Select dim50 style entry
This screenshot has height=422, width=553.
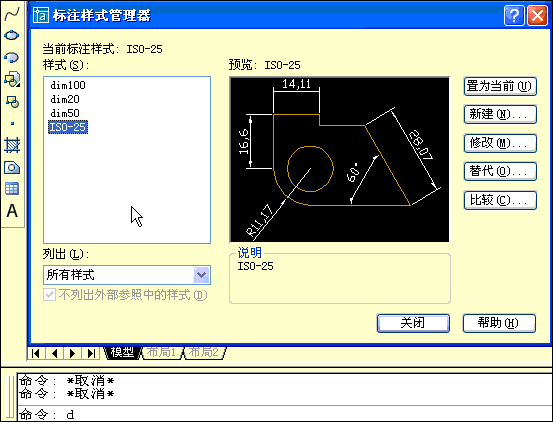(x=65, y=113)
